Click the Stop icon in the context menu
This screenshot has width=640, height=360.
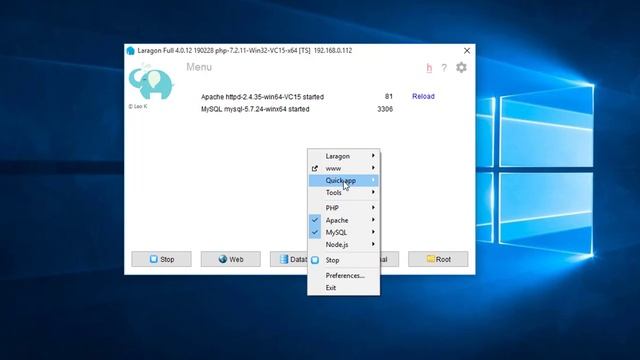(x=315, y=260)
